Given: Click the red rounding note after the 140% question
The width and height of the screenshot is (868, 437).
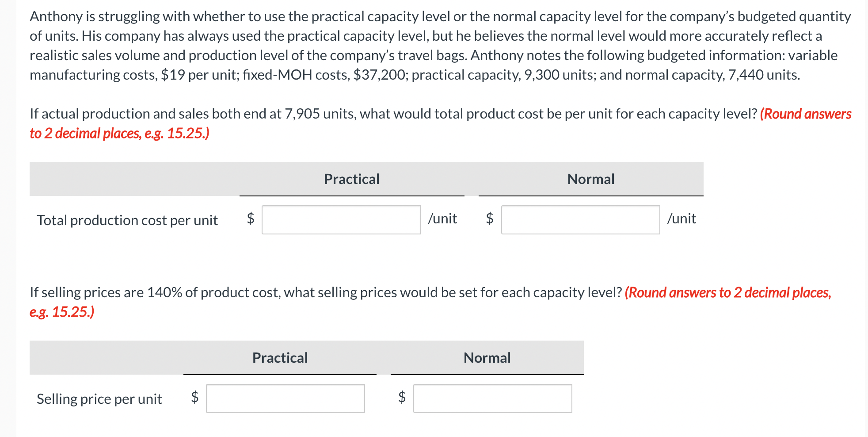Looking at the screenshot, I should click(x=727, y=292).
